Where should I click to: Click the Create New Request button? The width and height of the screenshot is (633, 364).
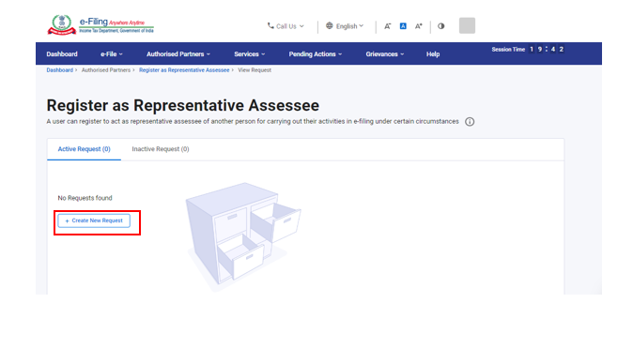coord(94,220)
